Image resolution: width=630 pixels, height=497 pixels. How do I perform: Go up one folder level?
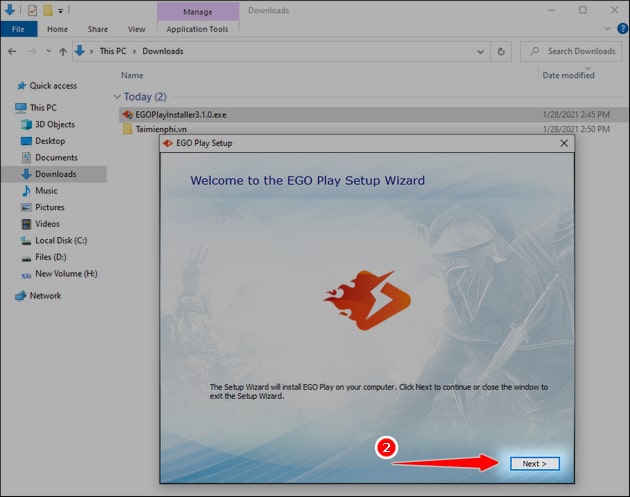63,51
